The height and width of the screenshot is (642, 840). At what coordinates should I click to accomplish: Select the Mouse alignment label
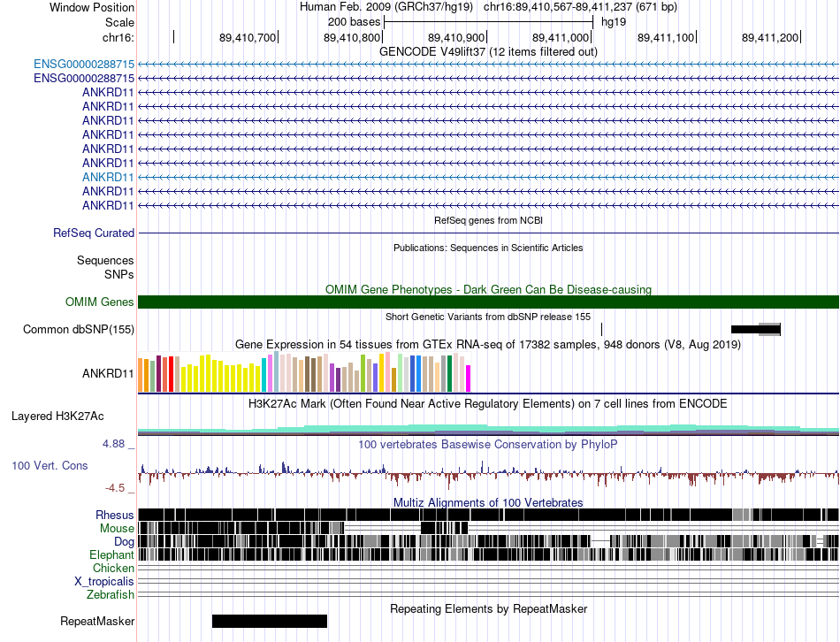click(116, 529)
